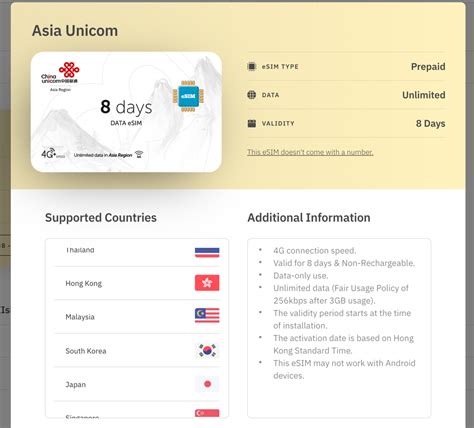Select South Korea country row

tap(137, 350)
